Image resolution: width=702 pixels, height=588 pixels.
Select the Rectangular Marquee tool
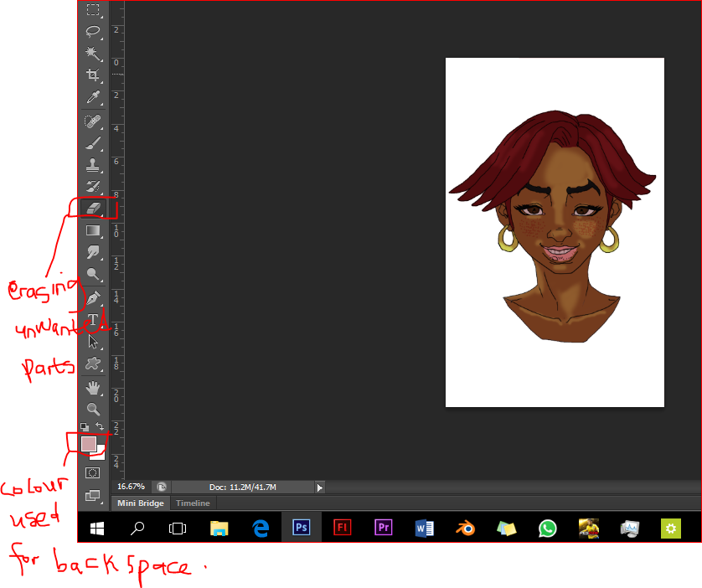click(x=93, y=9)
